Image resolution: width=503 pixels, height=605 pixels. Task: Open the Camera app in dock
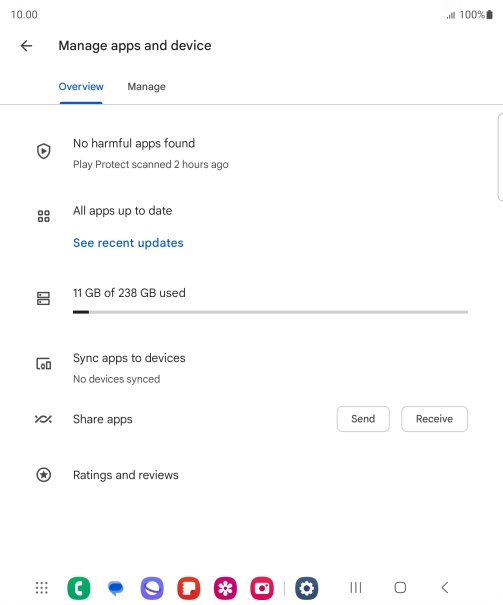[x=262, y=588]
